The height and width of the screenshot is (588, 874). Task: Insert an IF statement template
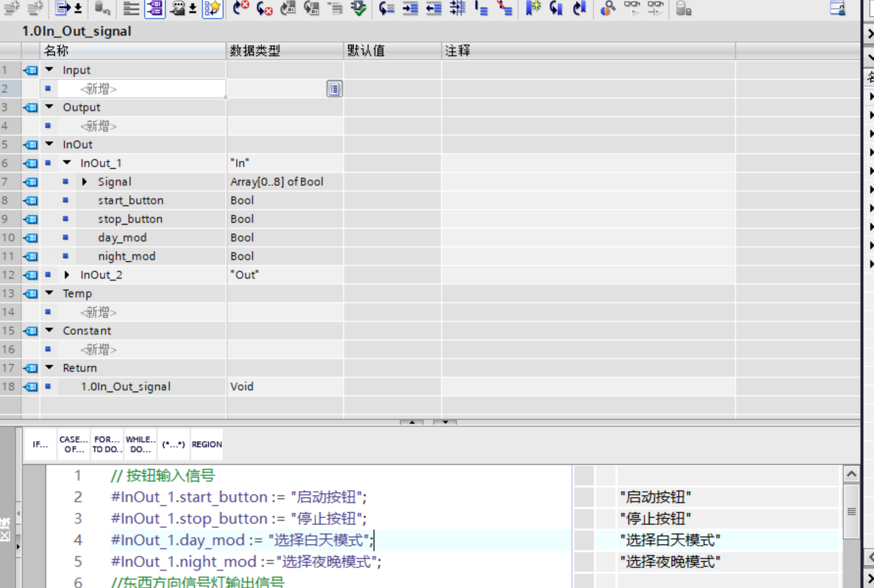(40, 444)
